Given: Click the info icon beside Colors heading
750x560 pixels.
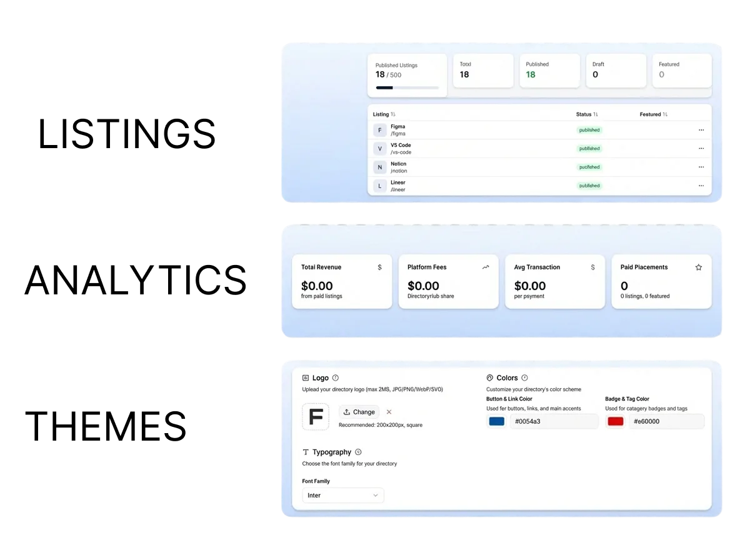Looking at the screenshot, I should 523,377.
